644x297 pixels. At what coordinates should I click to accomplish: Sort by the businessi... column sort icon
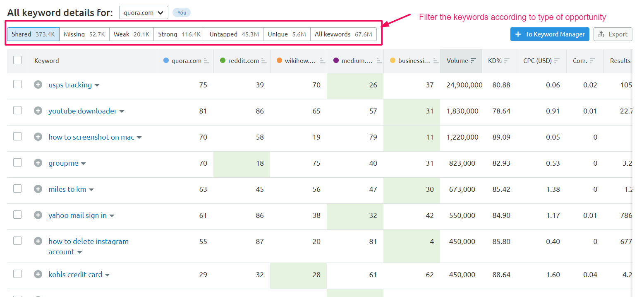(x=436, y=61)
